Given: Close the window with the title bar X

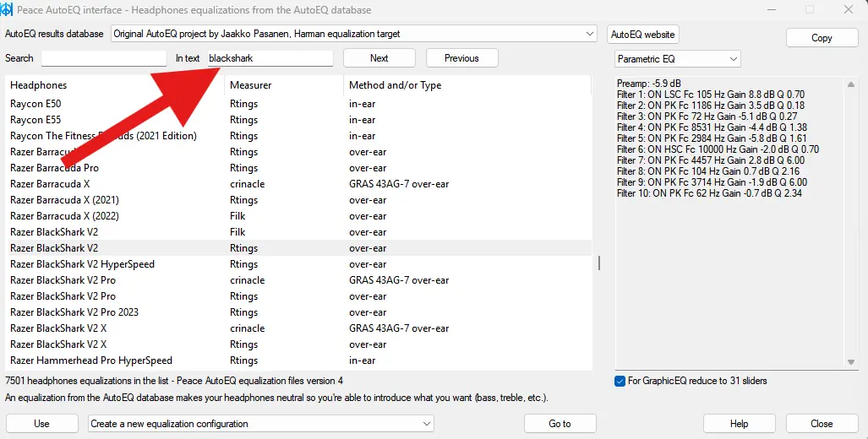Looking at the screenshot, I should (x=848, y=9).
